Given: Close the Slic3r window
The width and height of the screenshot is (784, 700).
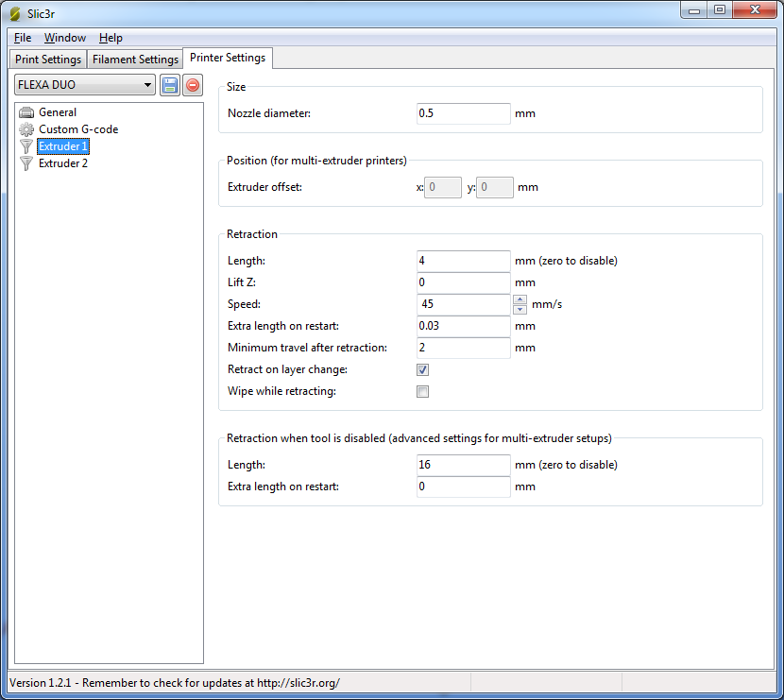Looking at the screenshot, I should [x=755, y=10].
